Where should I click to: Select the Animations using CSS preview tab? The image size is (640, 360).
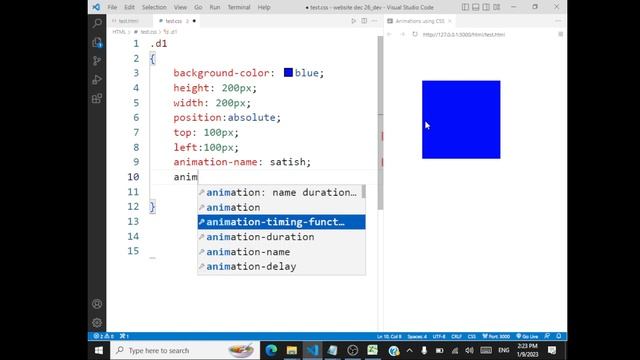(420, 21)
